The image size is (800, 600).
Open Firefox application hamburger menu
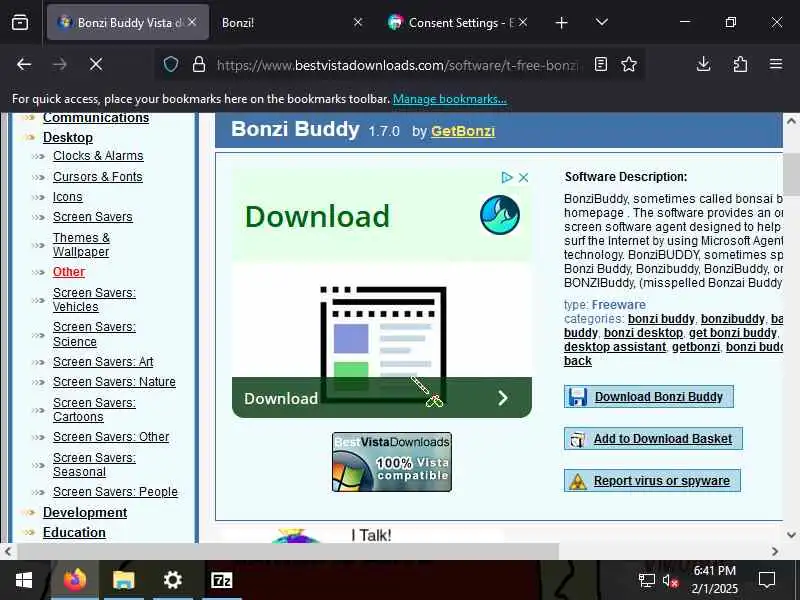pos(776,64)
